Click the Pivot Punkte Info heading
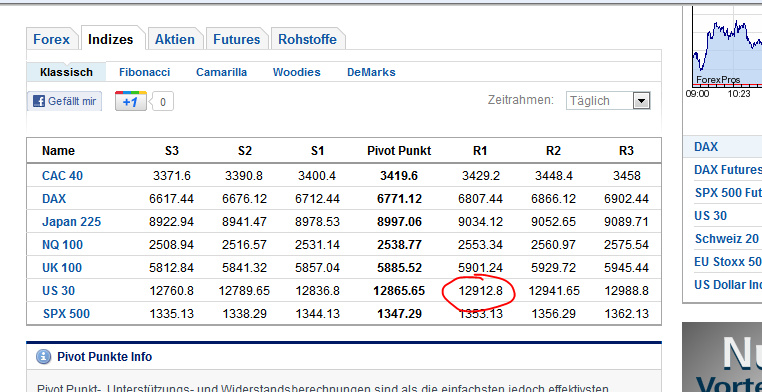The height and width of the screenshot is (392, 762). coord(104,357)
